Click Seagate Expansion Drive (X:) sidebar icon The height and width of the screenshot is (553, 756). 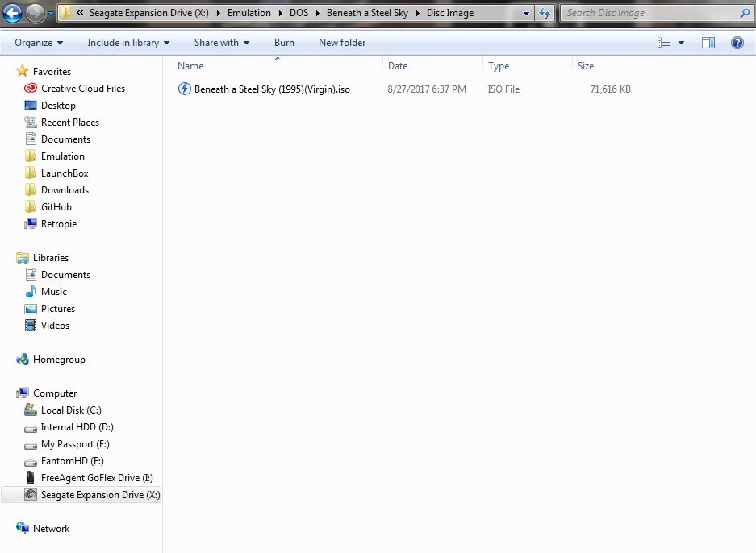pos(31,495)
